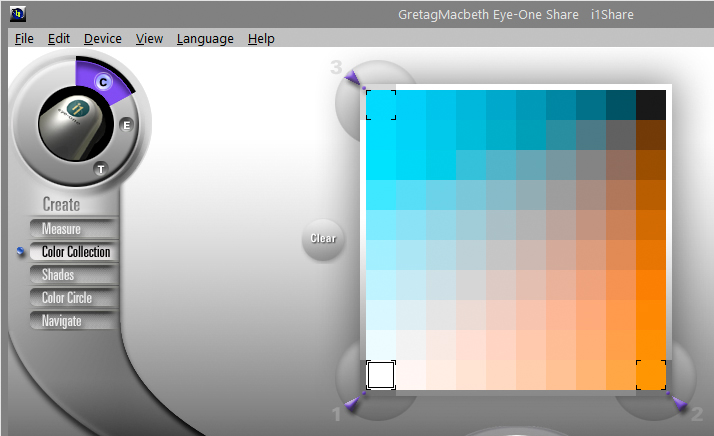714x436 pixels.
Task: Click the round Clear button
Action: point(323,239)
